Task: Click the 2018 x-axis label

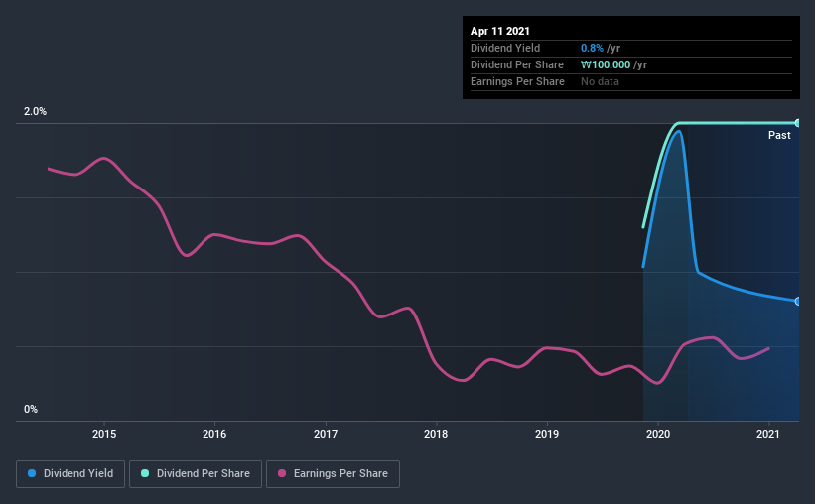Action: (436, 434)
